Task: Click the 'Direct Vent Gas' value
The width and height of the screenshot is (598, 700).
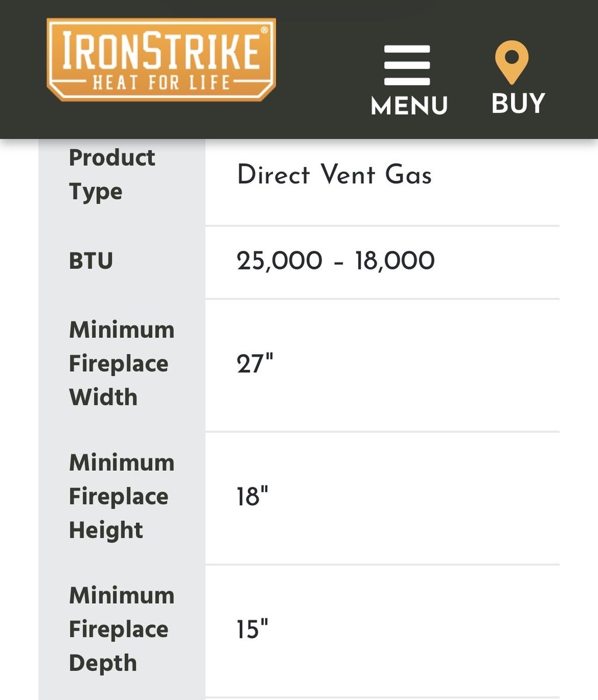Action: [334, 175]
